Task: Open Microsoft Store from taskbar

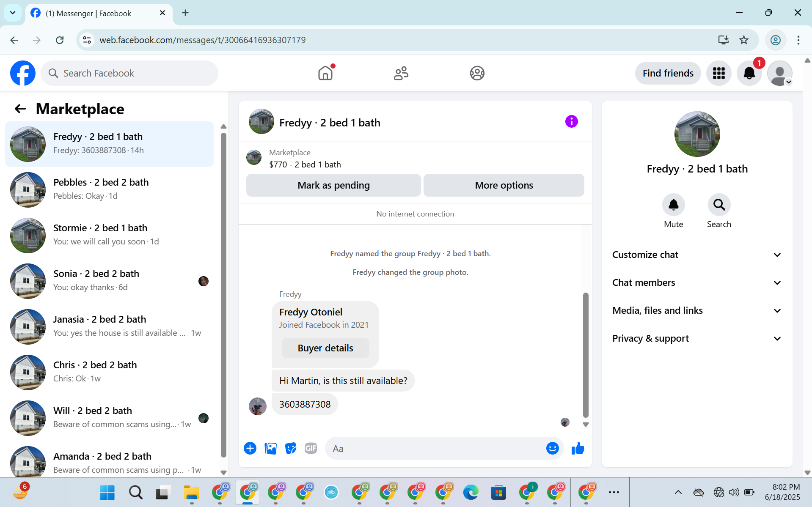Action: (498, 492)
